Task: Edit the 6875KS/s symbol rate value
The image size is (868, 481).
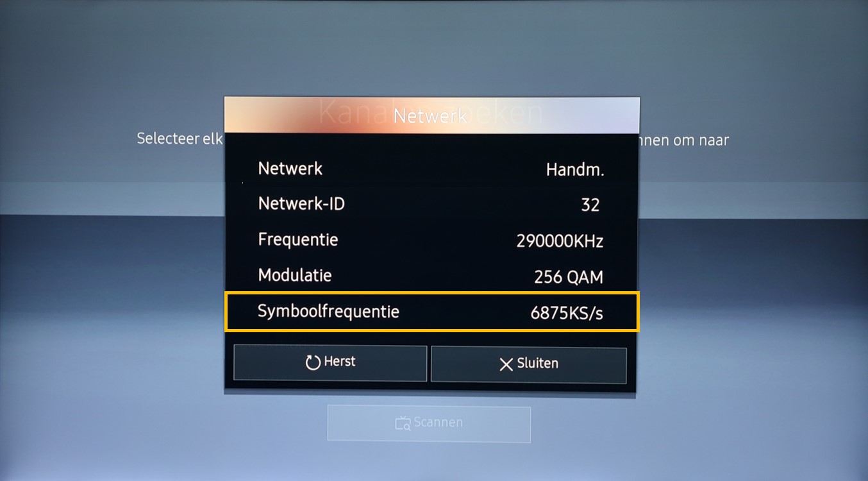Action: tap(567, 313)
